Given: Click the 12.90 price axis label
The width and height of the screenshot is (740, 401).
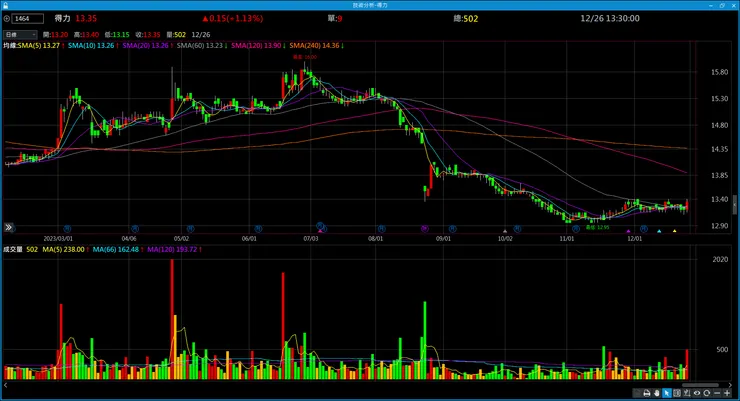Looking at the screenshot, I should click(x=719, y=226).
